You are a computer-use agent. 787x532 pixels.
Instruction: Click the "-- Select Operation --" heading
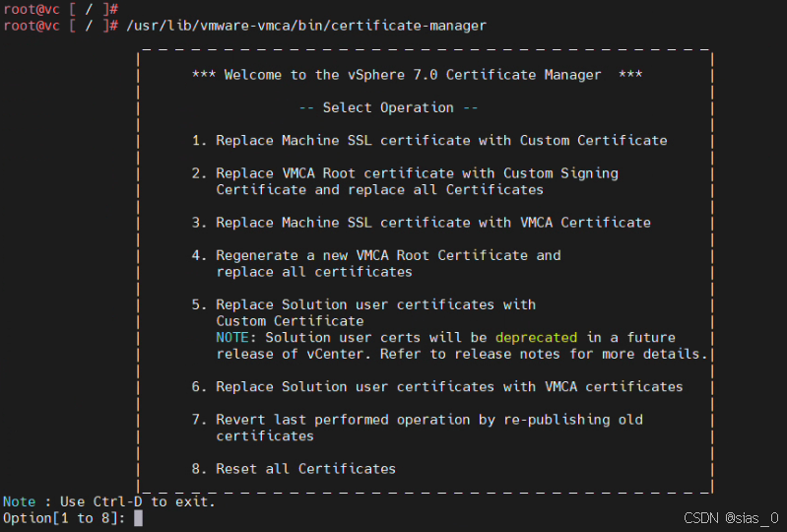[x=388, y=107]
